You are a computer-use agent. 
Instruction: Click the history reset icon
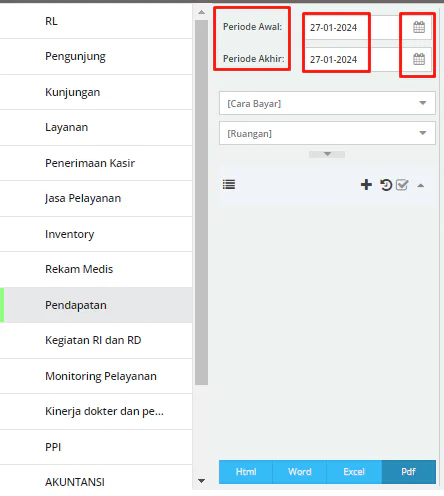click(x=386, y=184)
